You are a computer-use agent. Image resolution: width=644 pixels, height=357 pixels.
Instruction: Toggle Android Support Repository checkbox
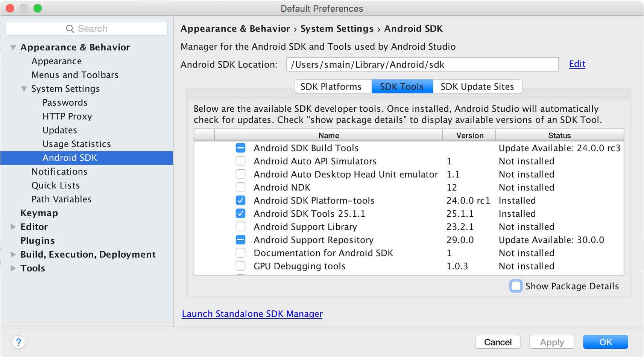click(240, 240)
